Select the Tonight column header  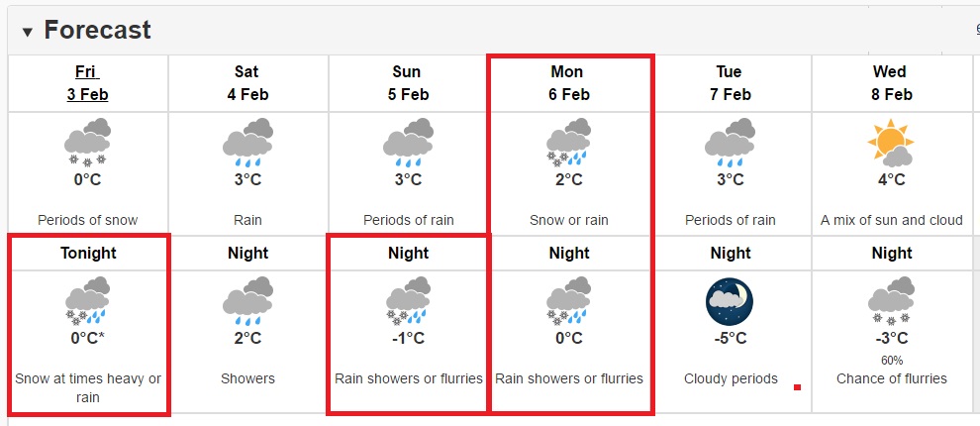click(x=88, y=254)
